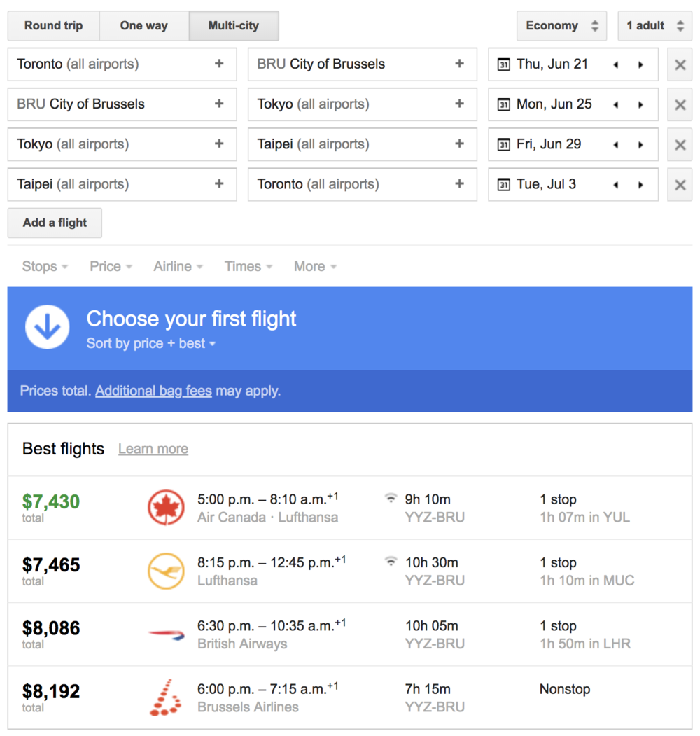This screenshot has height=736, width=700.
Task: Click the plus icon beside Tokyo origin
Action: coord(219,144)
